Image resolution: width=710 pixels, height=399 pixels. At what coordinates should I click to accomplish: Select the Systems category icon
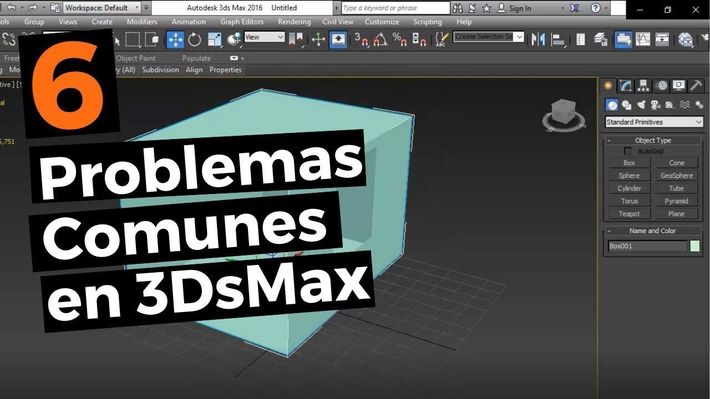(699, 105)
